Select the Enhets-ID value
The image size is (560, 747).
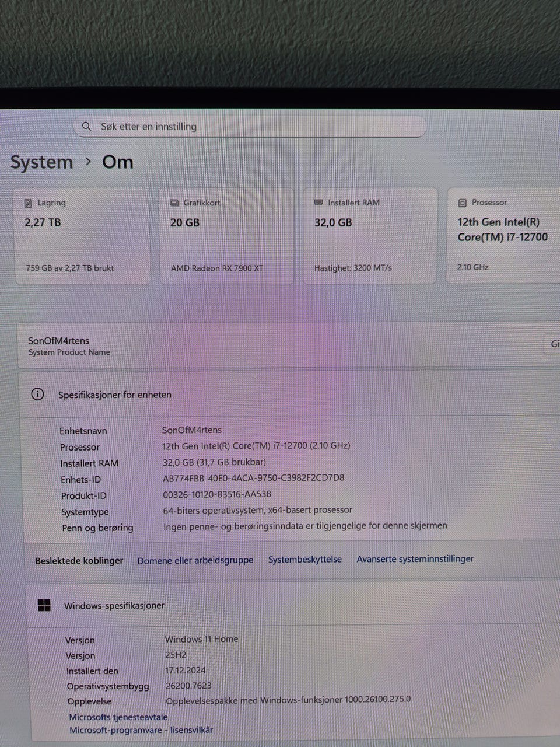click(x=254, y=477)
